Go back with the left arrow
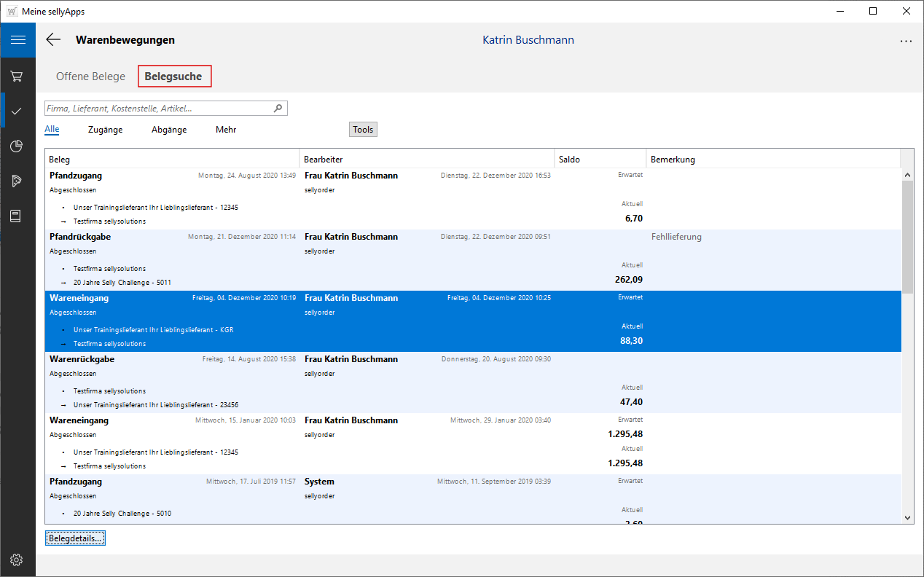Image resolution: width=924 pixels, height=577 pixels. pos(53,40)
